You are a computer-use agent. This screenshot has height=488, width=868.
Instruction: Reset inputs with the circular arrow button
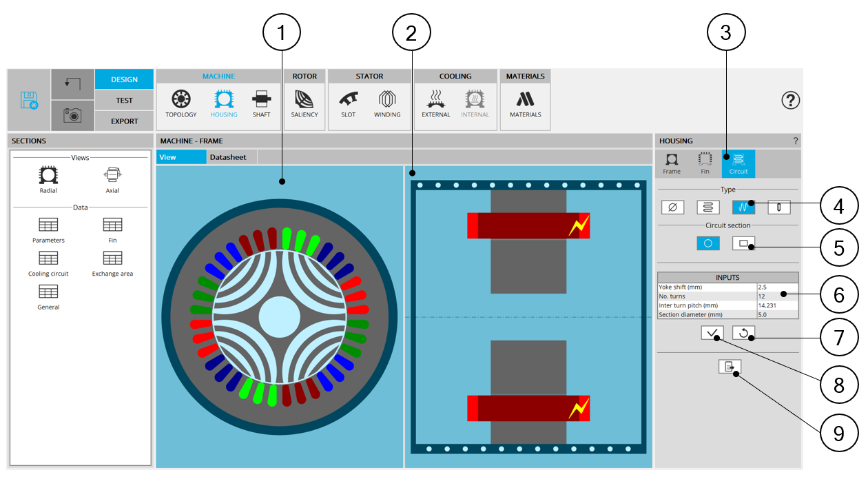pos(743,333)
